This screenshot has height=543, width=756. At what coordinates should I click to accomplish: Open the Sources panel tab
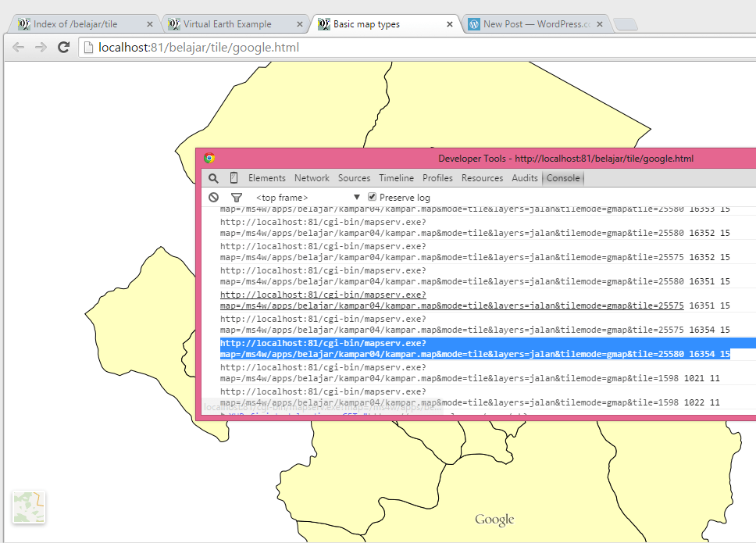(x=354, y=178)
